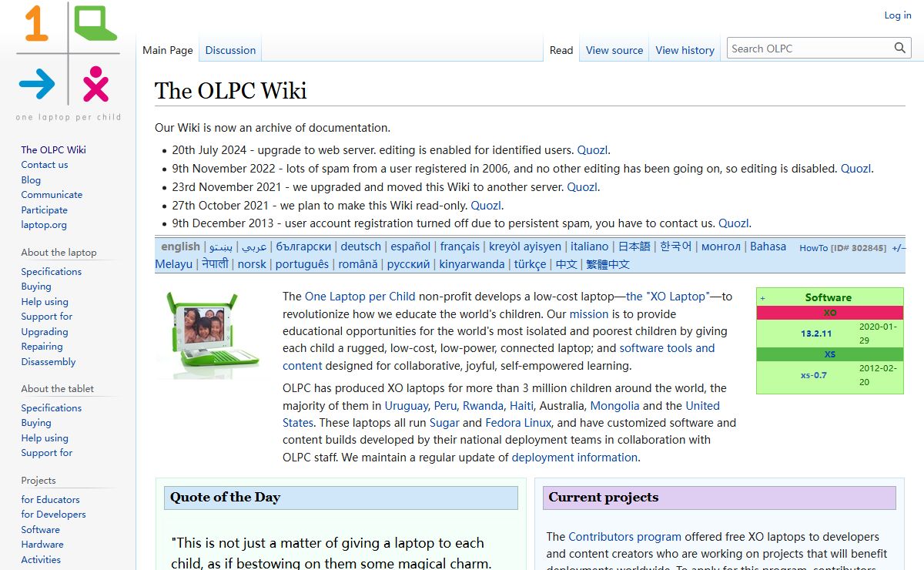924x570 pixels.
Task: Open the XO header in Software box
Action: pos(829,313)
